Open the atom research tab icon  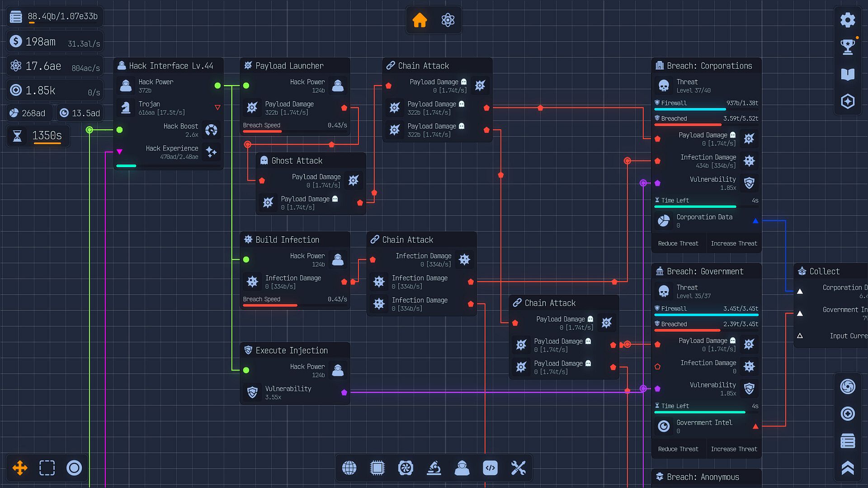pyautogui.click(x=448, y=20)
